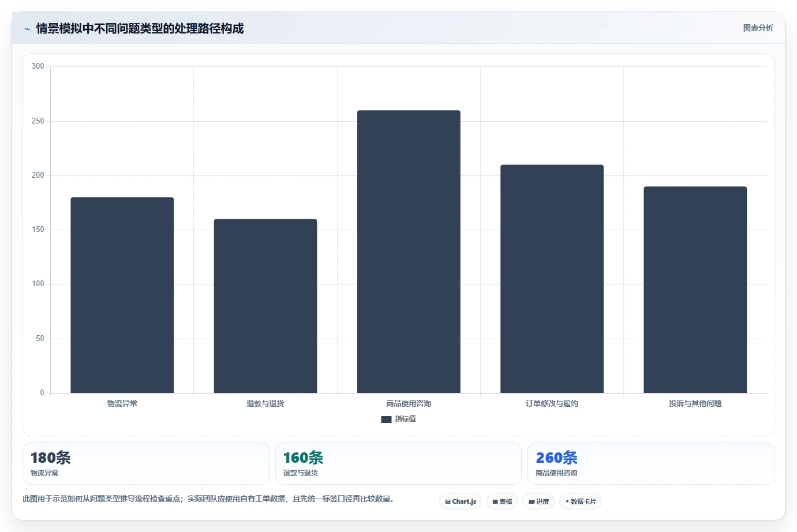Click the 投诉与其他问题 x-axis label
This screenshot has width=797, height=532.
pos(695,403)
